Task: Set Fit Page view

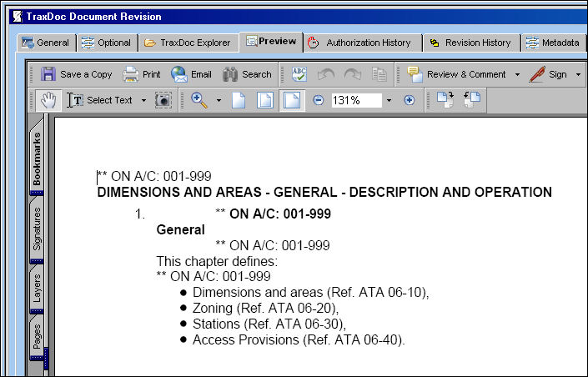Action: [265, 100]
